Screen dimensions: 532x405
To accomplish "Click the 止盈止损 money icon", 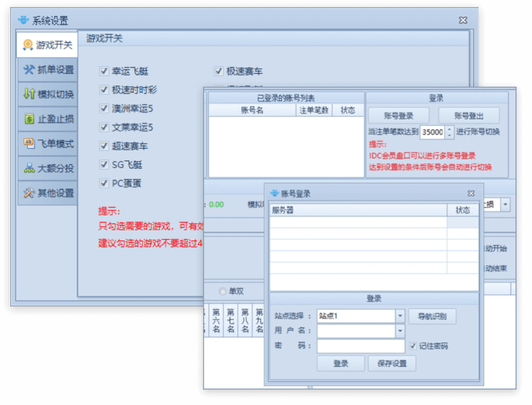I will coord(28,119).
